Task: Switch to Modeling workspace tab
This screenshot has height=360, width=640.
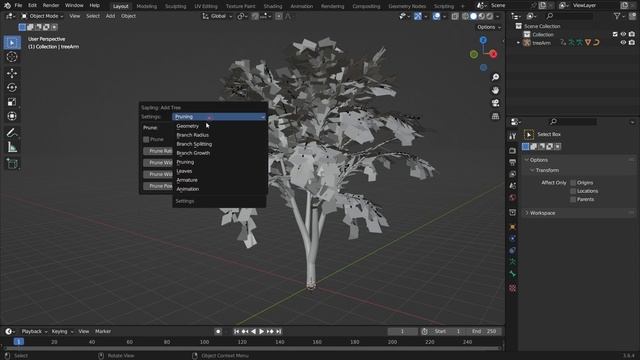Action: click(x=147, y=6)
